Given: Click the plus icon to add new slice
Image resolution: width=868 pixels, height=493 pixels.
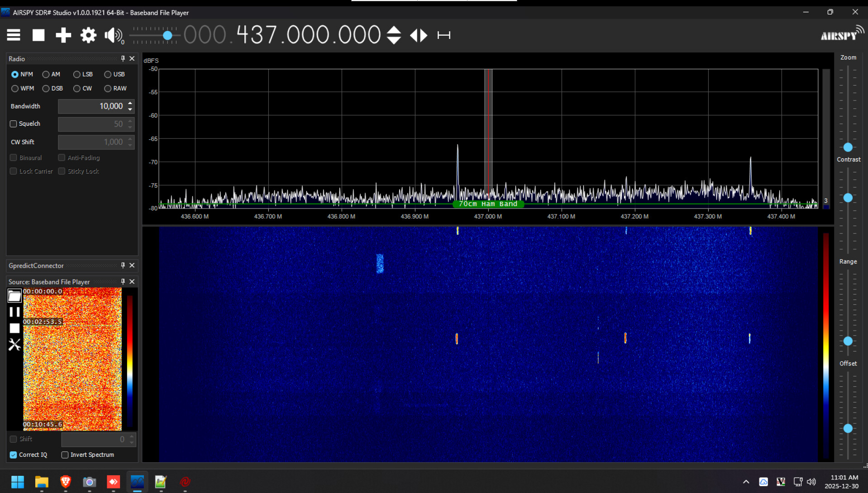Looking at the screenshot, I should coord(63,35).
